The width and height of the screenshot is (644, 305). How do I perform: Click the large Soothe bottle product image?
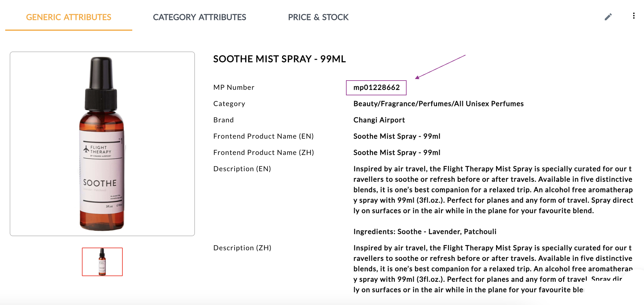[x=102, y=144]
